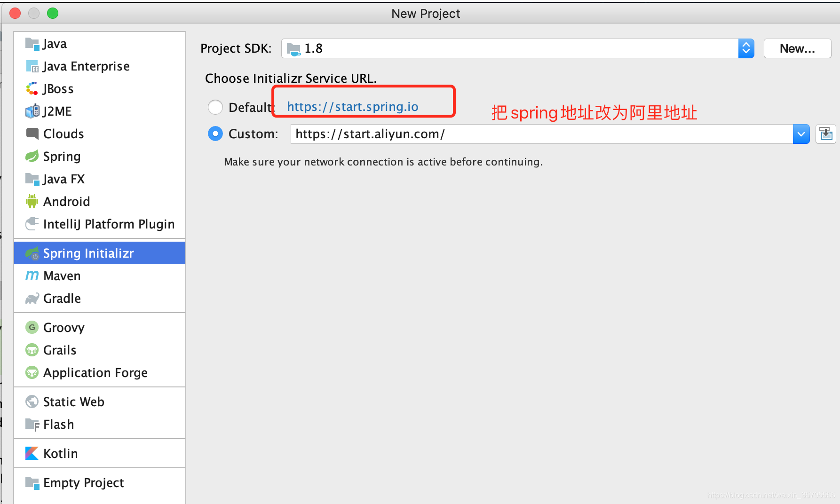
Task: Click the Gradle elephant icon
Action: 32,299
